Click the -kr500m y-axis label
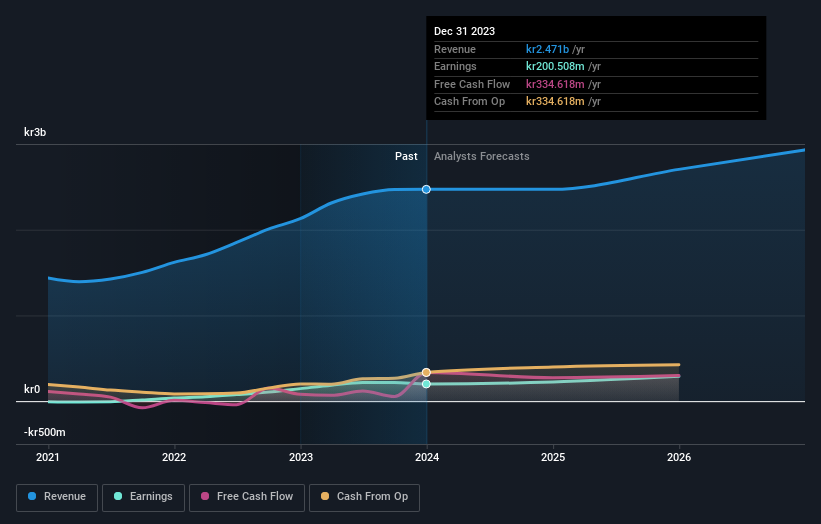 click(x=45, y=432)
